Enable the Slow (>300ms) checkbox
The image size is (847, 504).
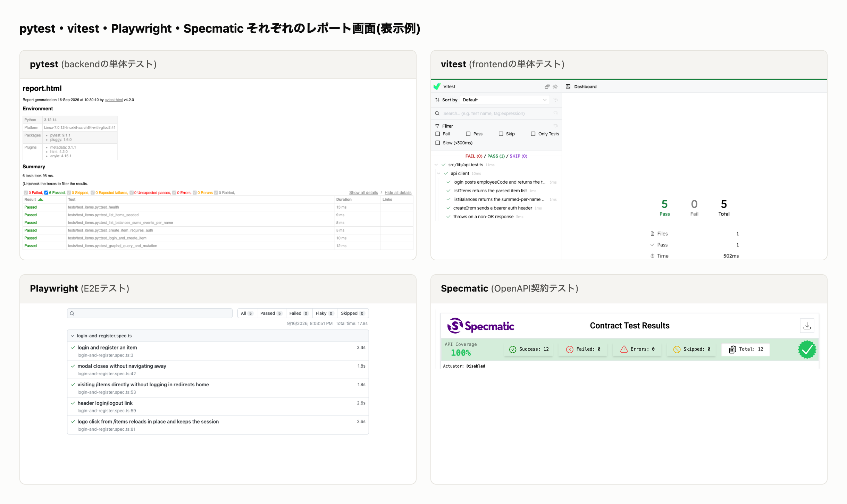point(438,143)
